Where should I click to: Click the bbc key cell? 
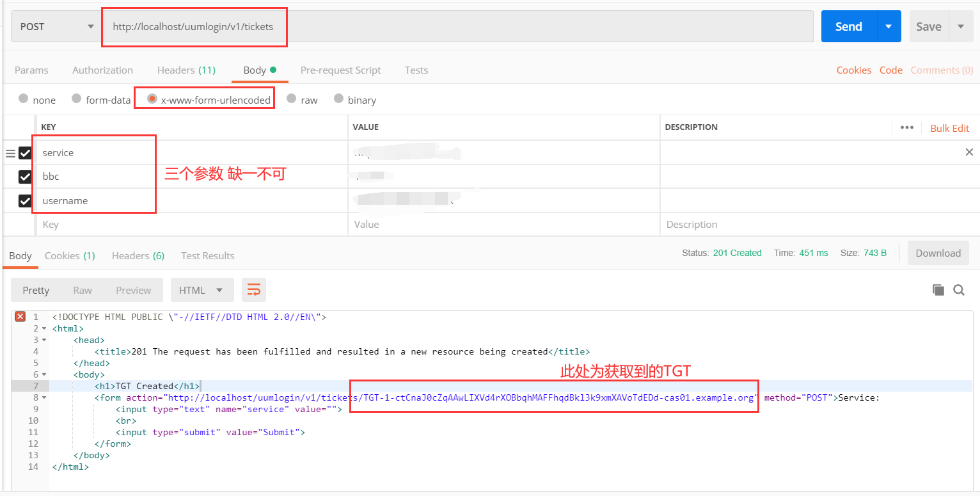(x=192, y=177)
